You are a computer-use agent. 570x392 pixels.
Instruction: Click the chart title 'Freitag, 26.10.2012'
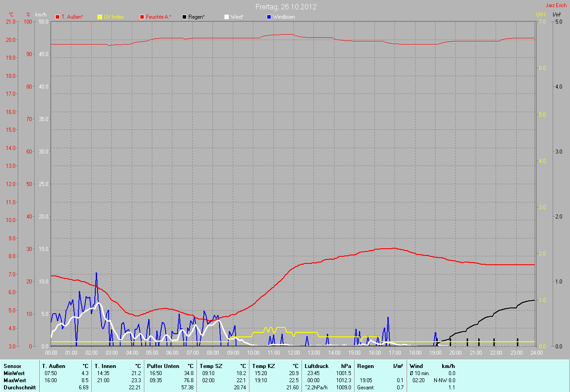click(286, 7)
